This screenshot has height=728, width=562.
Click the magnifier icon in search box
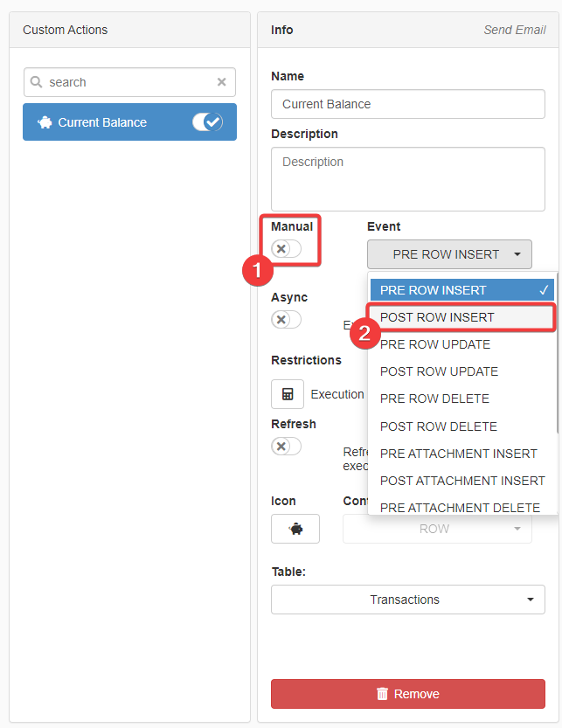point(37,82)
